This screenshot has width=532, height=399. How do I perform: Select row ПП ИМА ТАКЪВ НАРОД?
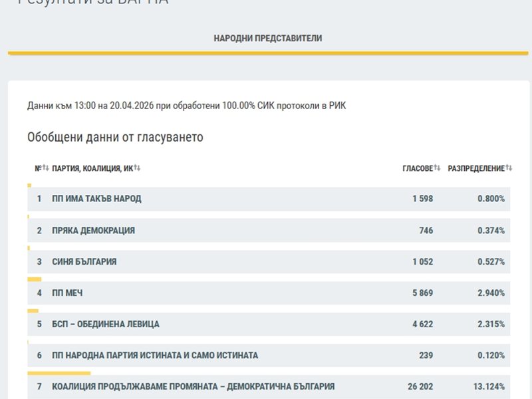[x=269, y=199]
